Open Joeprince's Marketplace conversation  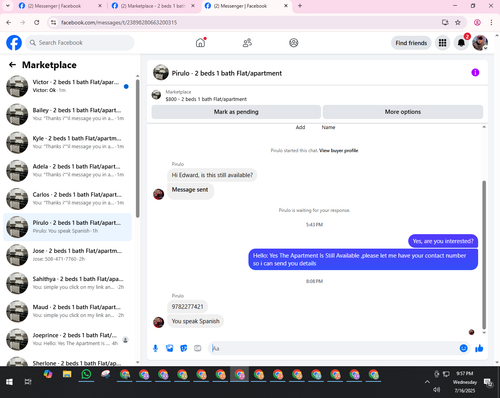tap(68, 339)
